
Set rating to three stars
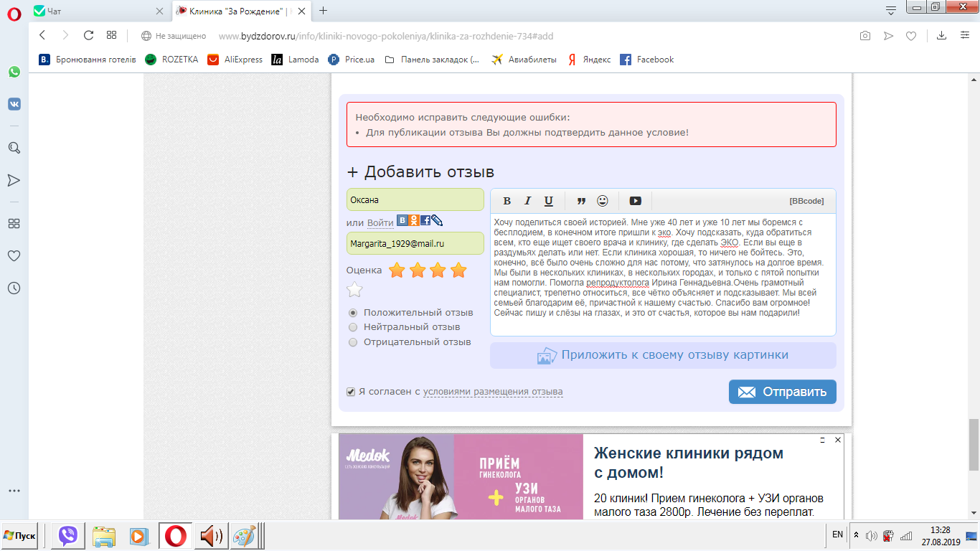(x=438, y=270)
